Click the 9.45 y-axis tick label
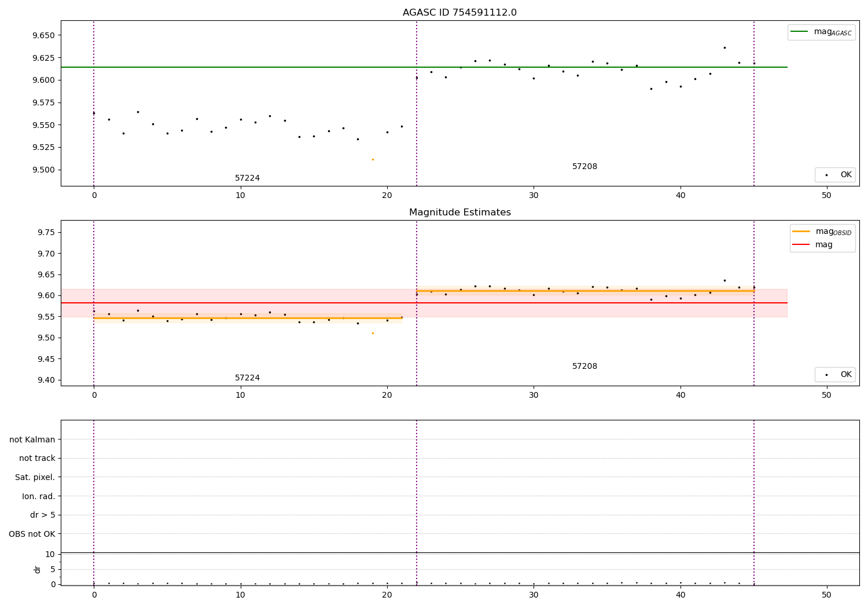The width and height of the screenshot is (868, 608). click(46, 359)
